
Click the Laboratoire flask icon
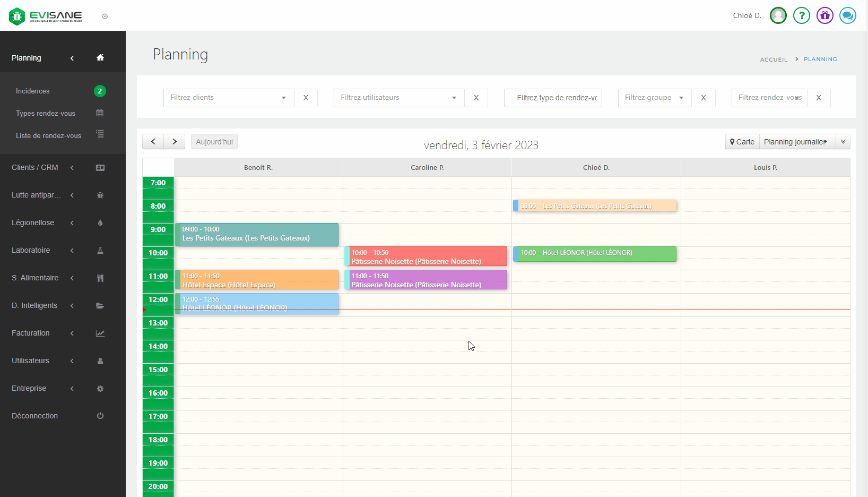pos(100,251)
